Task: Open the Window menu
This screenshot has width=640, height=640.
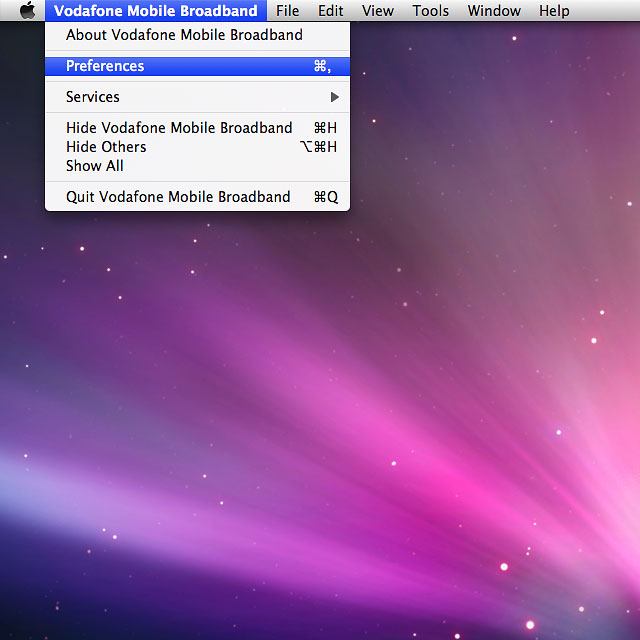Action: [x=494, y=11]
